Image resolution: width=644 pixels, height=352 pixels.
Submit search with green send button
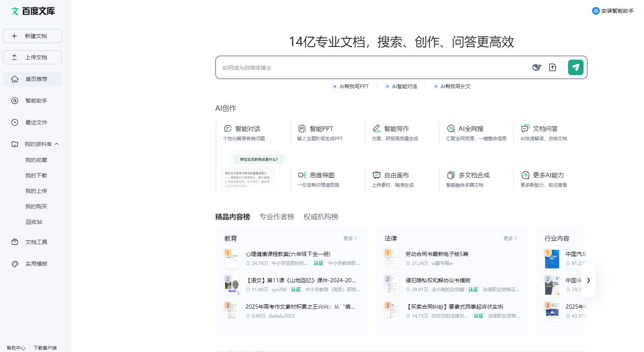576,67
